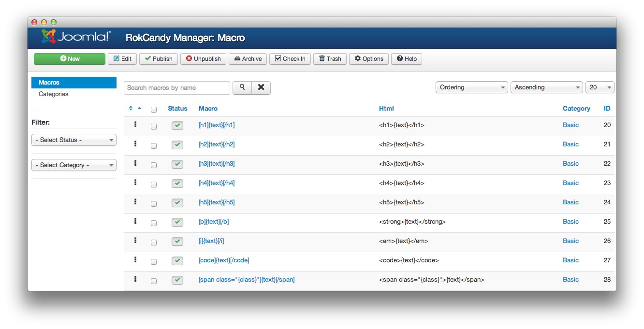644x329 pixels.
Task: Click drag handle for [code]{text}[/code] row
Action: (135, 260)
